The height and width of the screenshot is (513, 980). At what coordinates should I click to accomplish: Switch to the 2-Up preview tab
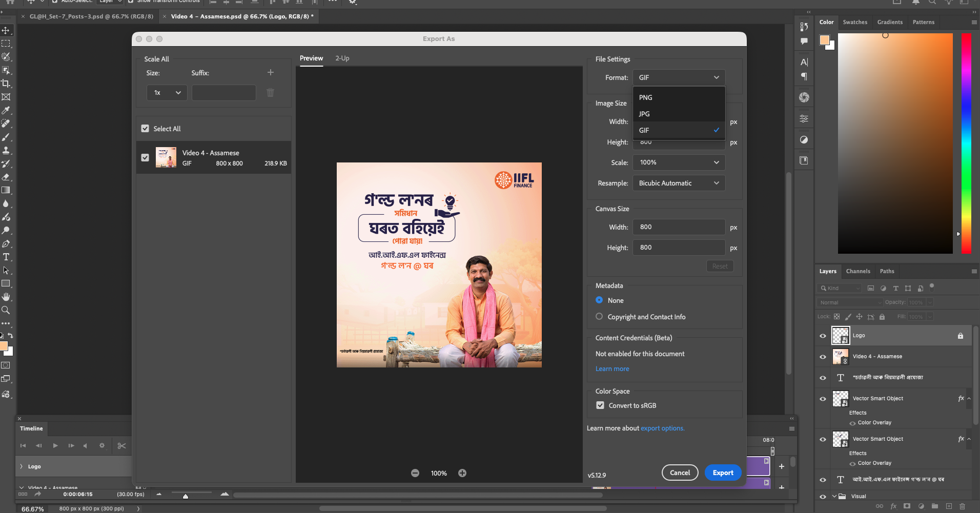click(x=342, y=58)
